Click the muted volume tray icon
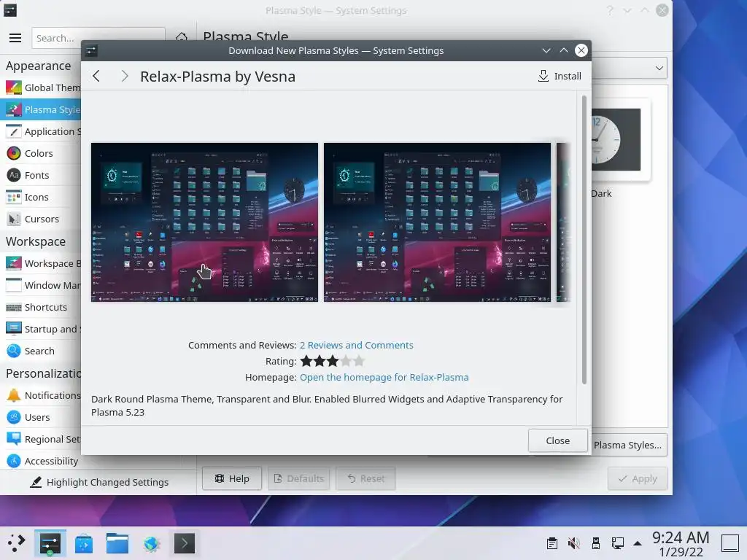The height and width of the screenshot is (560, 747). [x=574, y=543]
